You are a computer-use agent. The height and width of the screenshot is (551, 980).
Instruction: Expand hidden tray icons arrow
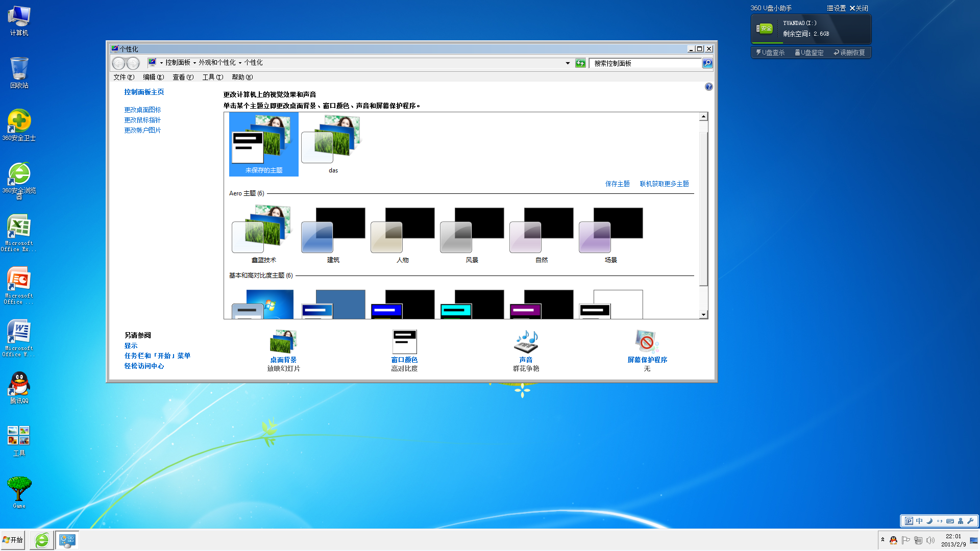pyautogui.click(x=883, y=540)
